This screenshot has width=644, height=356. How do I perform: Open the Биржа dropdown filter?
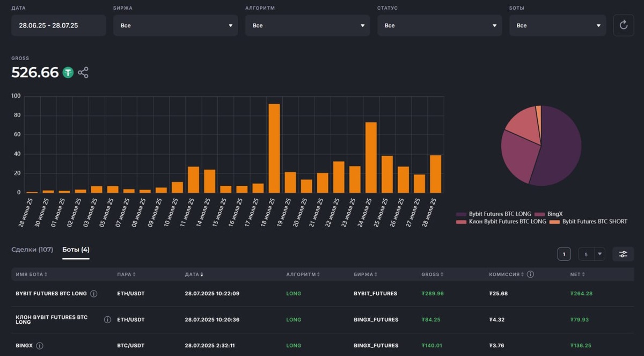click(x=175, y=25)
